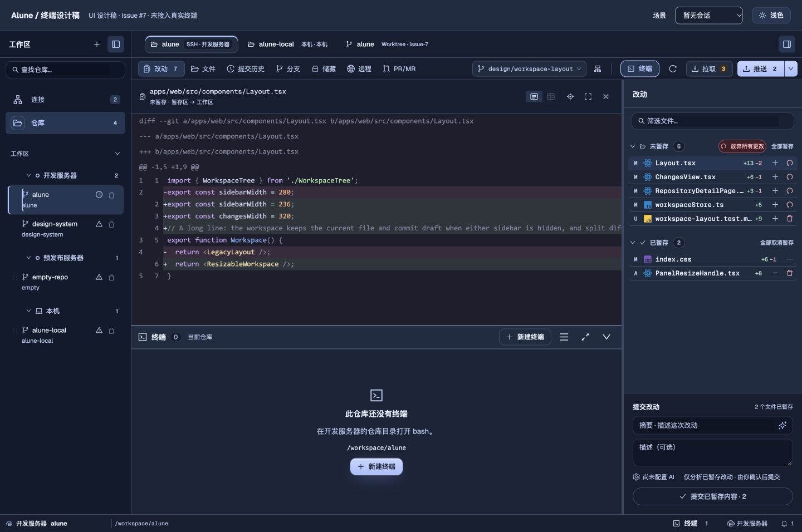Switch to the 远程 tab
This screenshot has height=532, width=802.
359,68
